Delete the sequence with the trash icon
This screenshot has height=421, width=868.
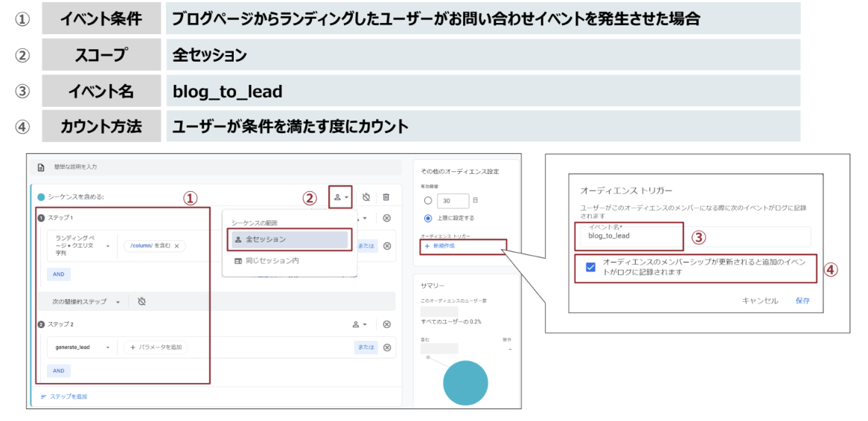386,197
